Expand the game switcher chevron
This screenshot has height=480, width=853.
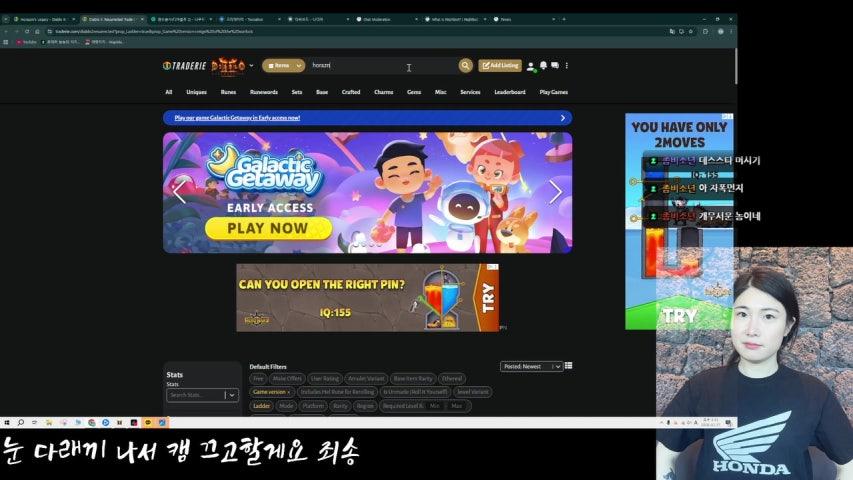(251, 66)
